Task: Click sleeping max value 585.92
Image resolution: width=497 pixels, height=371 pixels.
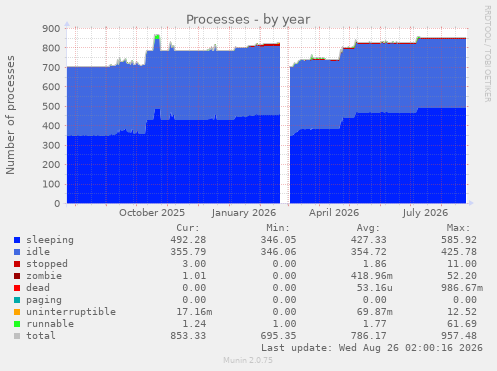Action: tap(459, 240)
